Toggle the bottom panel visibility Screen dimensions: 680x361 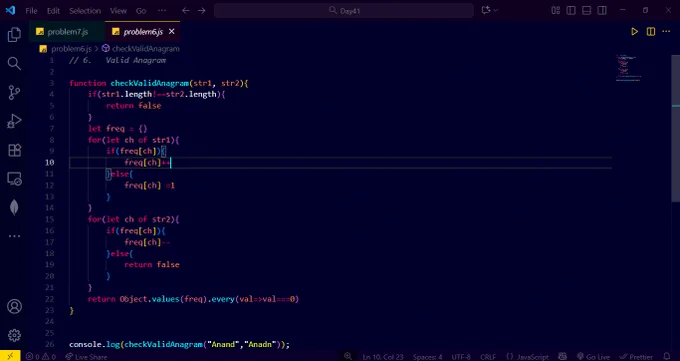[586, 10]
